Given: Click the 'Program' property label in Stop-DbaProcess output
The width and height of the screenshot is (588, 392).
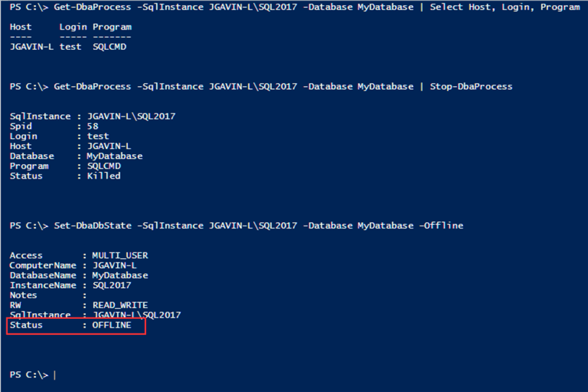Looking at the screenshot, I should 29,166.
